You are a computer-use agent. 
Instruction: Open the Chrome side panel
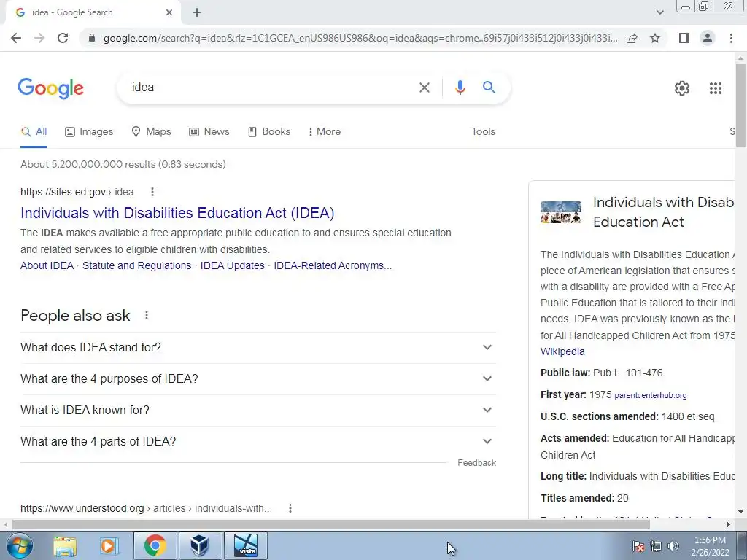click(x=684, y=38)
